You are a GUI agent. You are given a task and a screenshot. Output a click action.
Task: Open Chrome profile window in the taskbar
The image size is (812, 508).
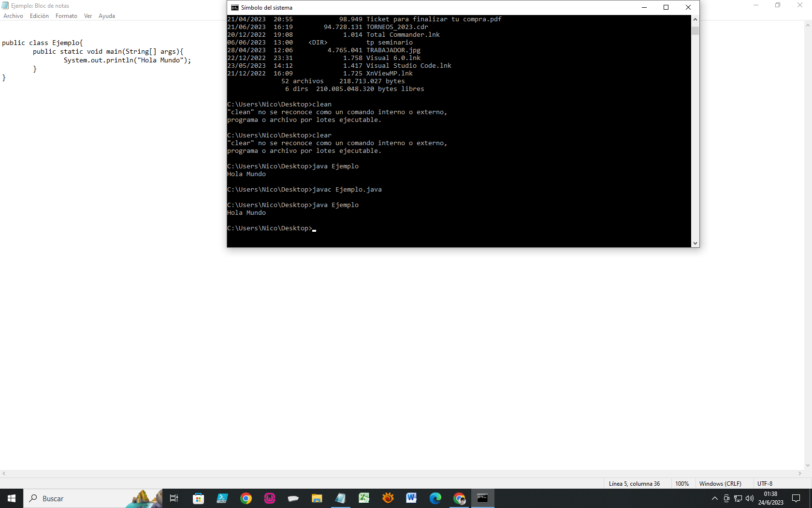(459, 498)
